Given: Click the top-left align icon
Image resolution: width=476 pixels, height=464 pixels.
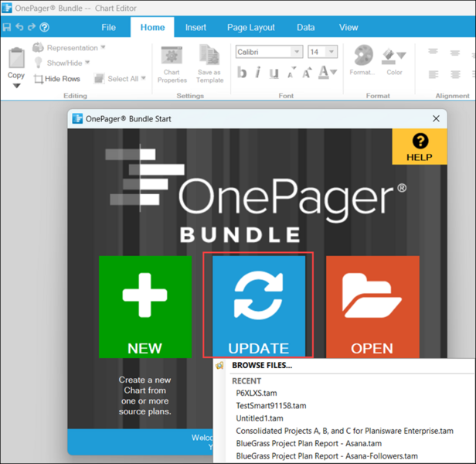Looking at the screenshot, I should point(433,53).
